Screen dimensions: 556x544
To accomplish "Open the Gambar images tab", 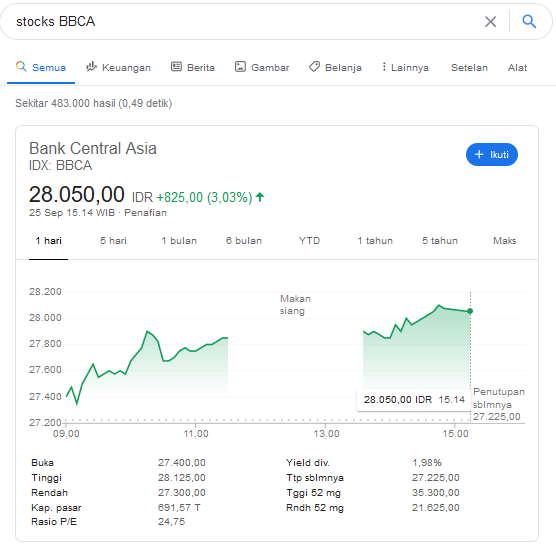I will (x=262, y=67).
